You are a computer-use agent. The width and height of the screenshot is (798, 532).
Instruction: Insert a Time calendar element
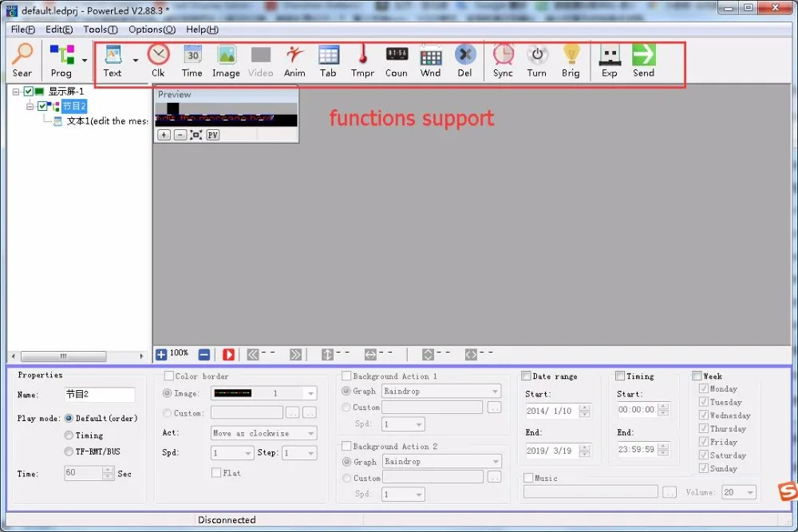(192, 60)
